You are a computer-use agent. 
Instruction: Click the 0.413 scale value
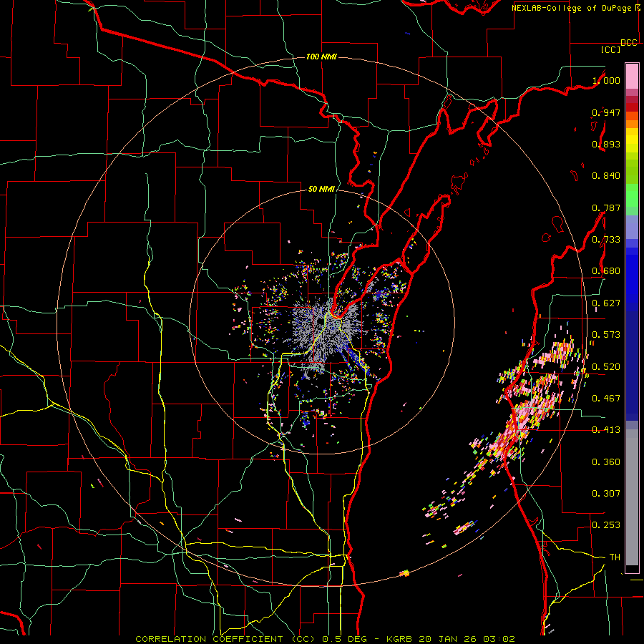point(606,430)
